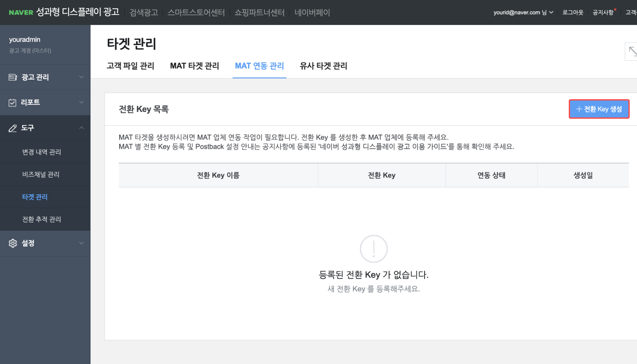Expand the 리포트 menu chevron

[x=81, y=102]
